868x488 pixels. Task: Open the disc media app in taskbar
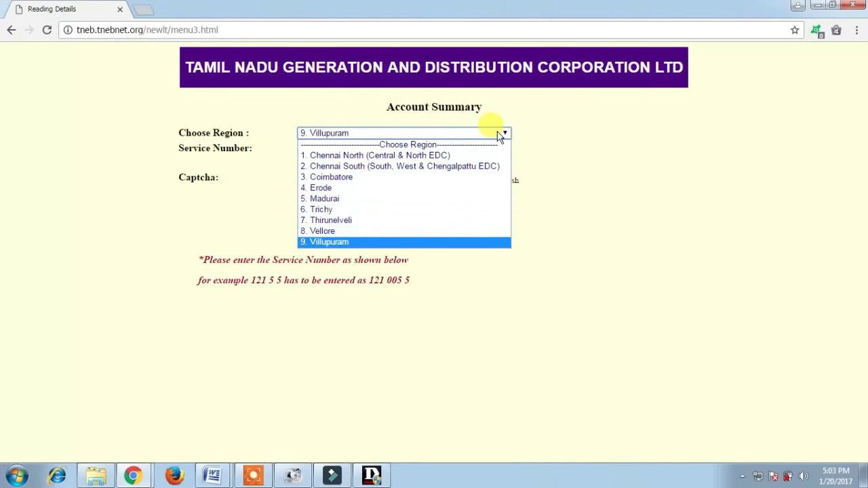tap(293, 475)
